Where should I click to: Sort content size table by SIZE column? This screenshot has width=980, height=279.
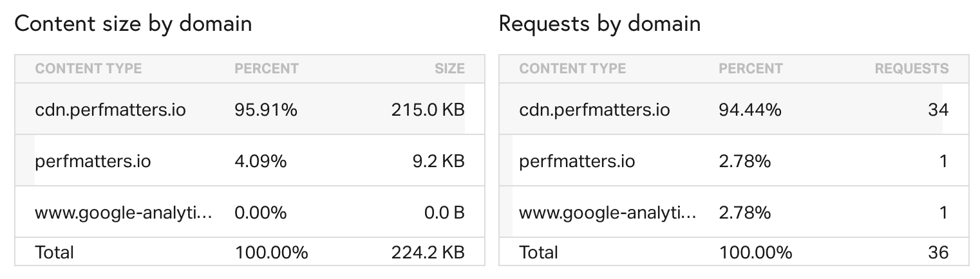[449, 69]
